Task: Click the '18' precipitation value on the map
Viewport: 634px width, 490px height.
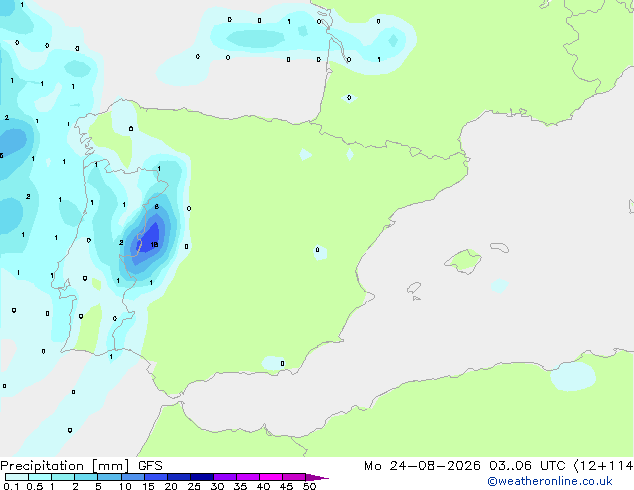Action: 154,245
